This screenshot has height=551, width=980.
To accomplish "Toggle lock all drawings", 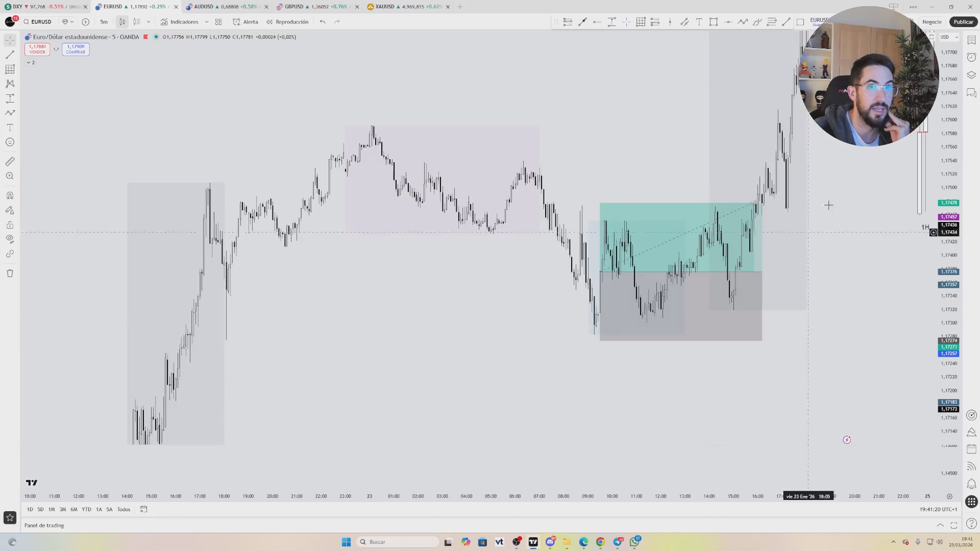I will coord(10,225).
